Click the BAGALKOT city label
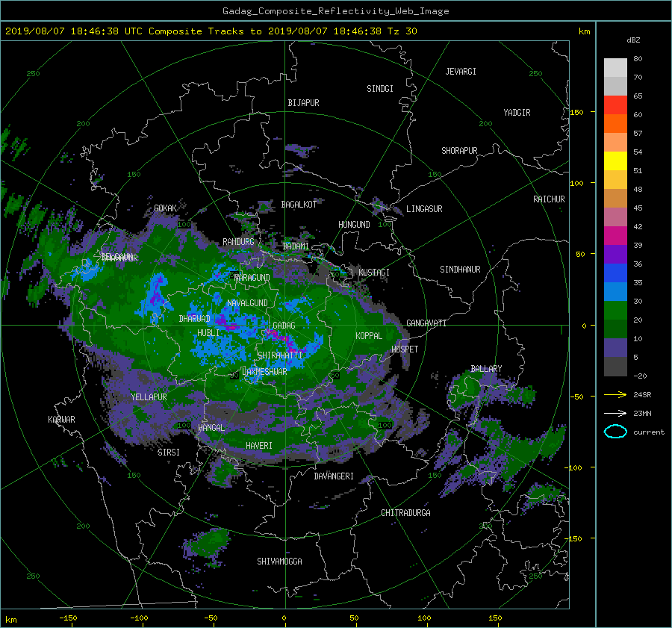 pos(299,205)
